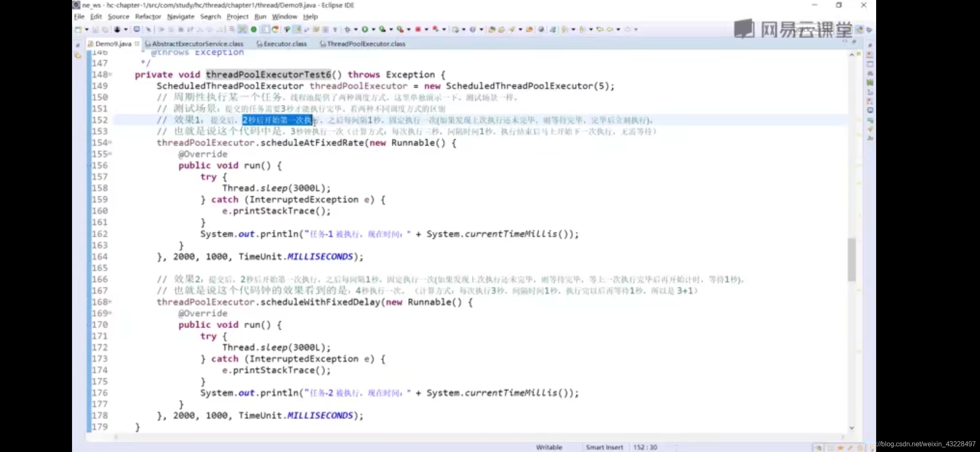Click the vertical scrollbar thumb
Screen dimensions: 980x452
tap(851, 259)
